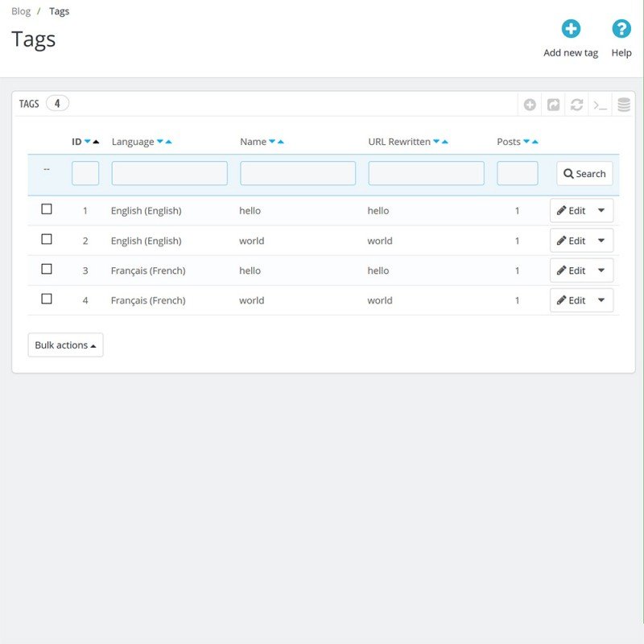This screenshot has height=644, width=644.
Task: Click URL Rewritten cell 'hello' in row 3
Action: click(x=378, y=270)
